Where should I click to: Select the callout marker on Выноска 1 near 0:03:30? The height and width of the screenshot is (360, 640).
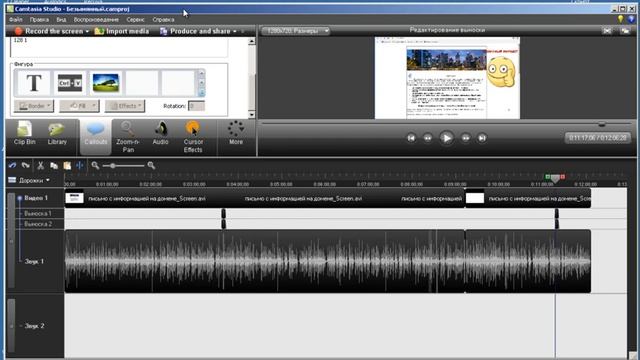tap(224, 213)
